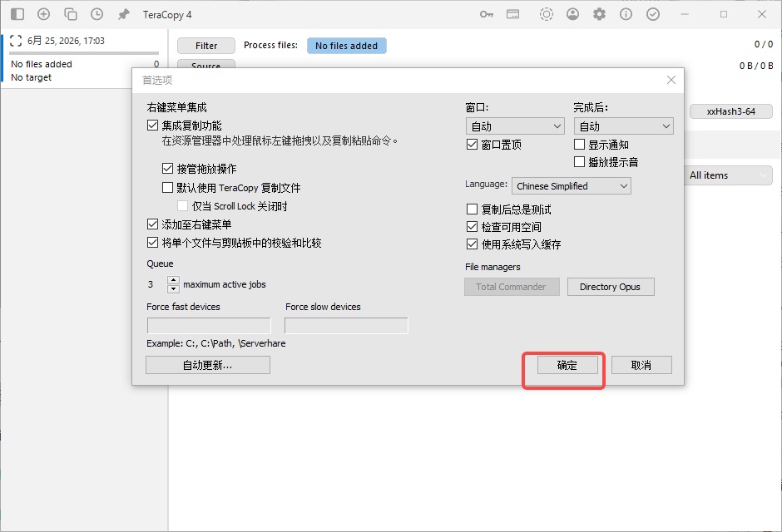782x532 pixels.
Task: Open settings gear icon
Action: click(x=599, y=14)
